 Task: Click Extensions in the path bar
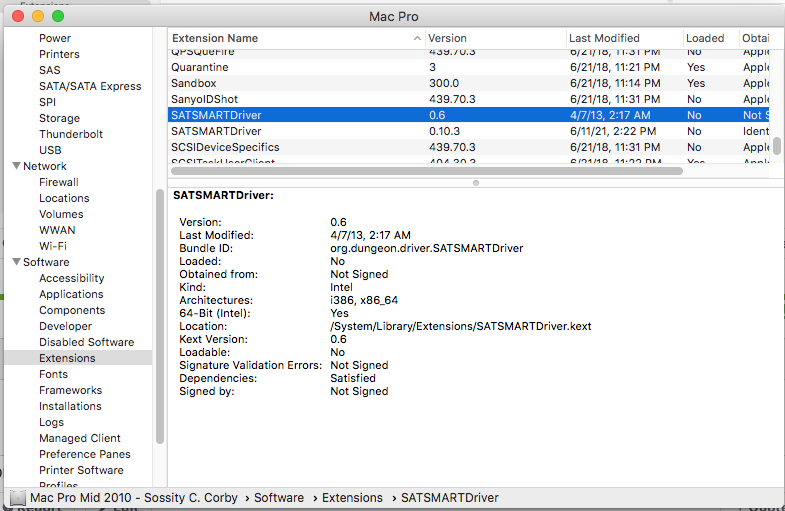click(352, 498)
